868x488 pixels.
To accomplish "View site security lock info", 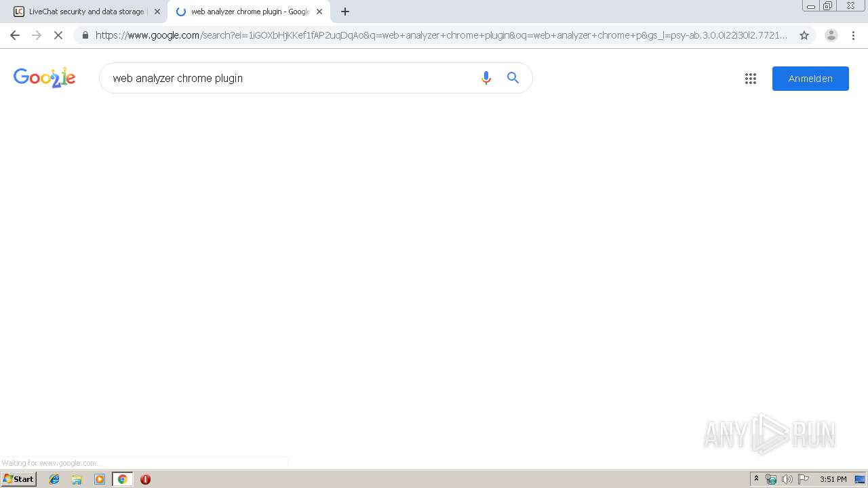I will [x=85, y=35].
